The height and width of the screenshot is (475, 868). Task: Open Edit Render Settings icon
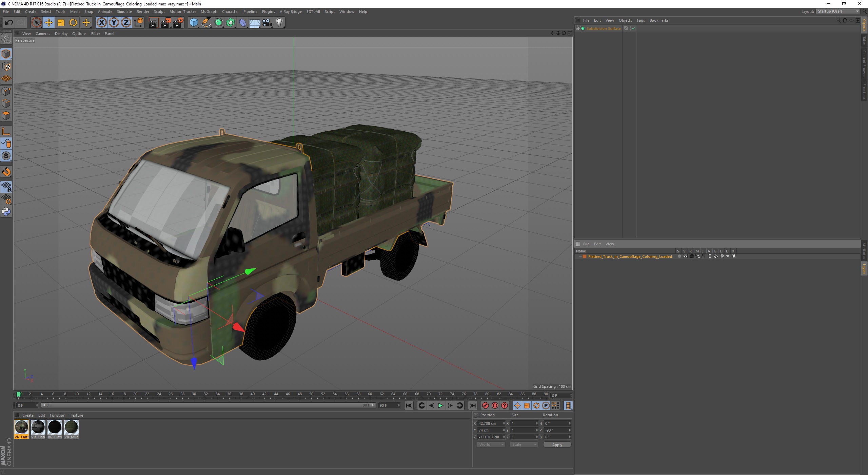[x=178, y=23]
